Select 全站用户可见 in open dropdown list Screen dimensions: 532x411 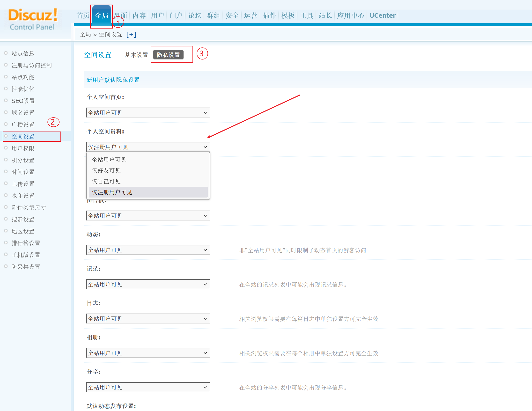[109, 160]
